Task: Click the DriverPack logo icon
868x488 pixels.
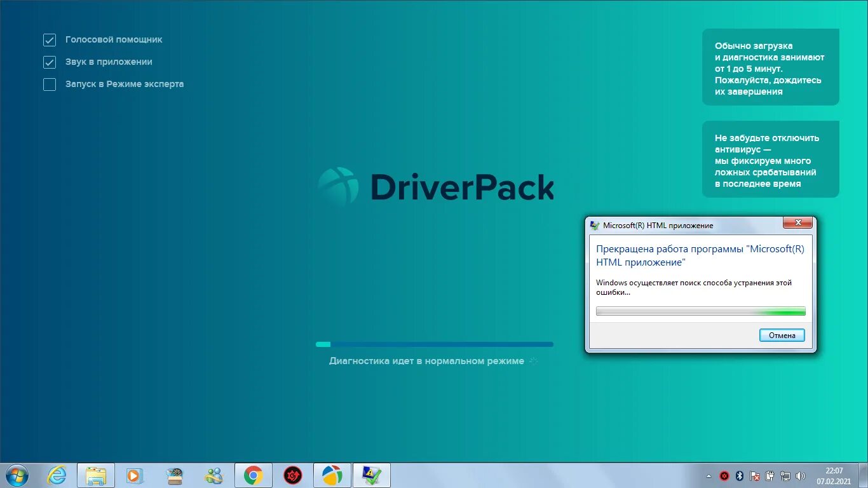Action: coord(338,186)
